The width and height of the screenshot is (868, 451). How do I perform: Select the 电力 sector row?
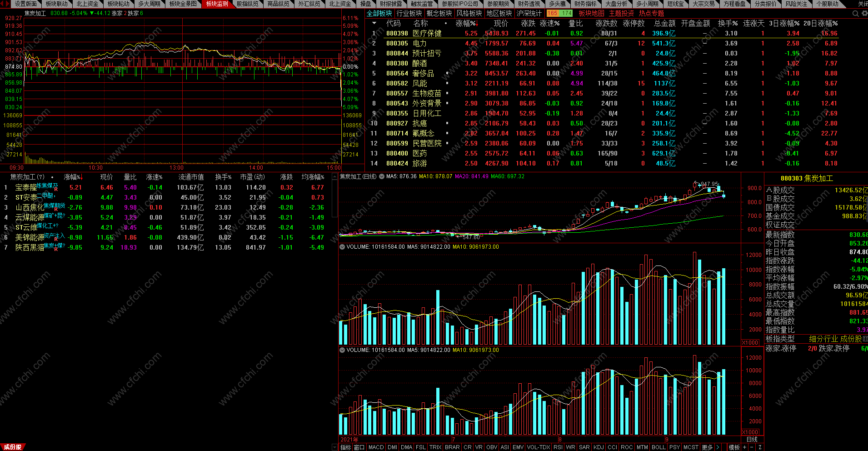[x=602, y=43]
